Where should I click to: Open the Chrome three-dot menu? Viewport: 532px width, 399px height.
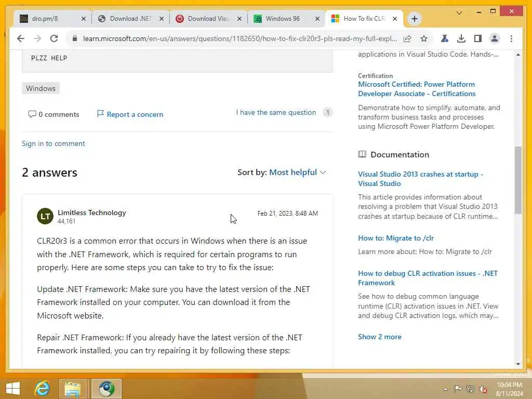pyautogui.click(x=511, y=38)
